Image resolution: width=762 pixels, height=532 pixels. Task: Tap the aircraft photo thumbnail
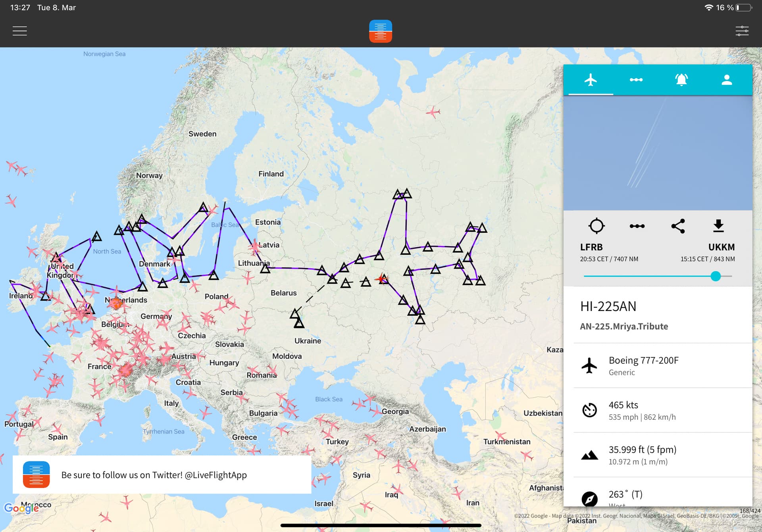coord(658,153)
